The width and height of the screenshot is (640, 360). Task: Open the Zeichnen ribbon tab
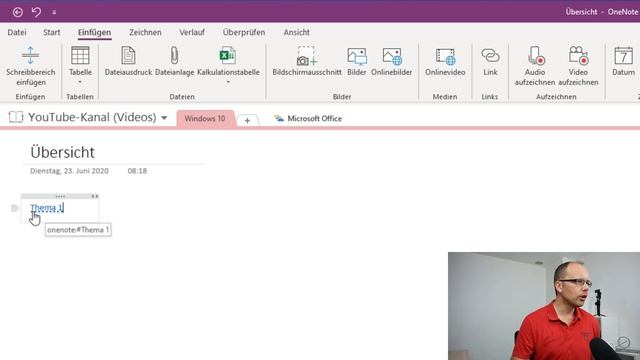[x=145, y=32]
